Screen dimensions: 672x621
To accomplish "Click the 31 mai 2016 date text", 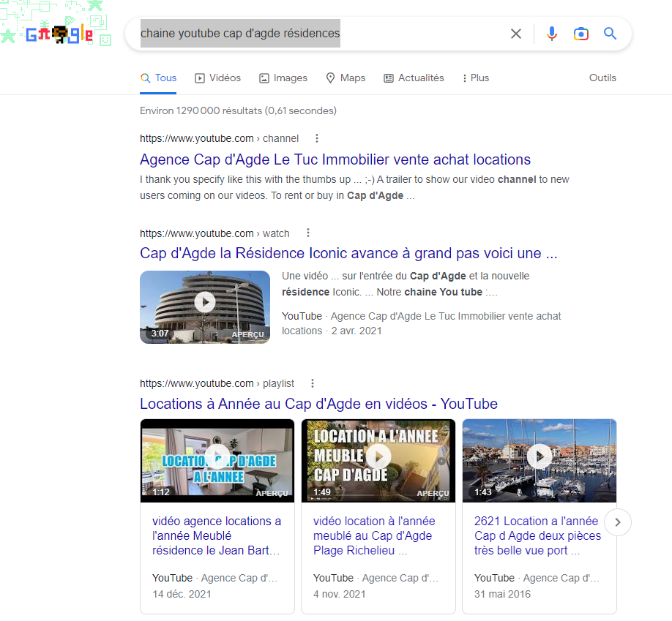I will 502,594.
